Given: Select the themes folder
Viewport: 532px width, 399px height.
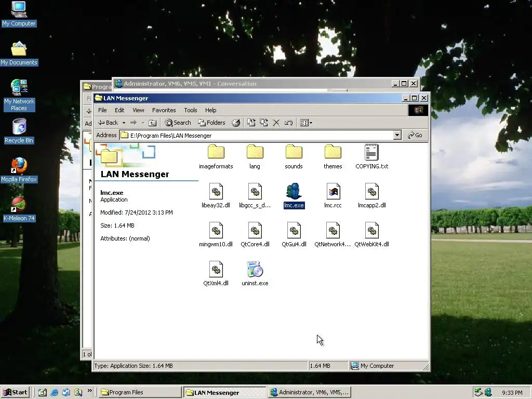Looking at the screenshot, I should coord(333,157).
